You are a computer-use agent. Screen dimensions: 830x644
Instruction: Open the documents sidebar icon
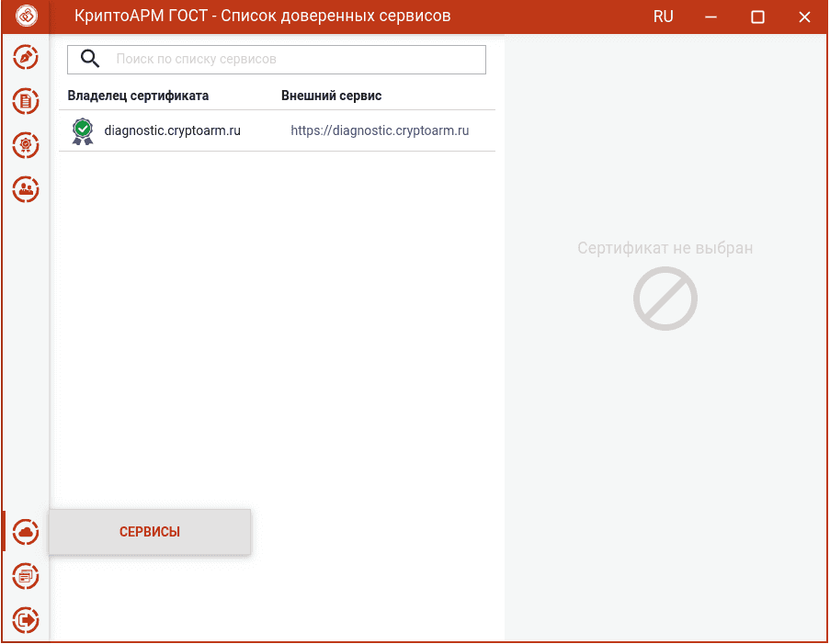[x=26, y=101]
